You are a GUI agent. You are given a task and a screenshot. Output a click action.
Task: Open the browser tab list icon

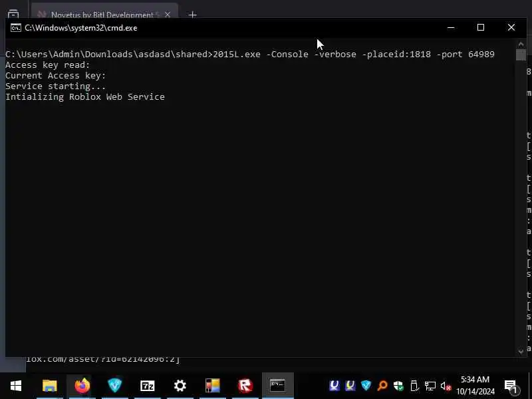pos(13,14)
